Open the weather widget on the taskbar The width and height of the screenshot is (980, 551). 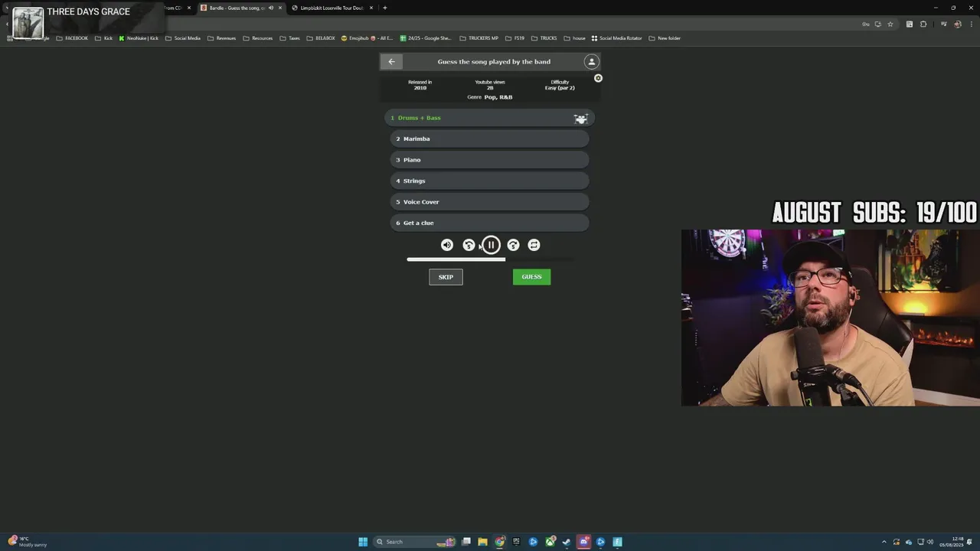28,542
